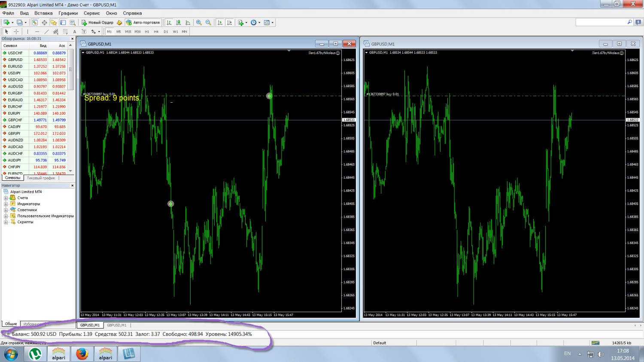Click the toolbar search input field
Screen dimensions: 644x362
tap(601, 22)
